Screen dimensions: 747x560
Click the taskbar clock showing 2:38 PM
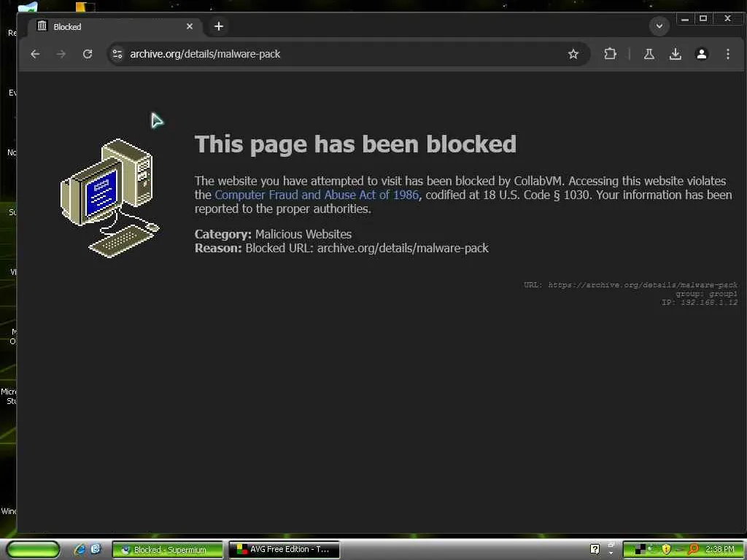click(x=720, y=550)
